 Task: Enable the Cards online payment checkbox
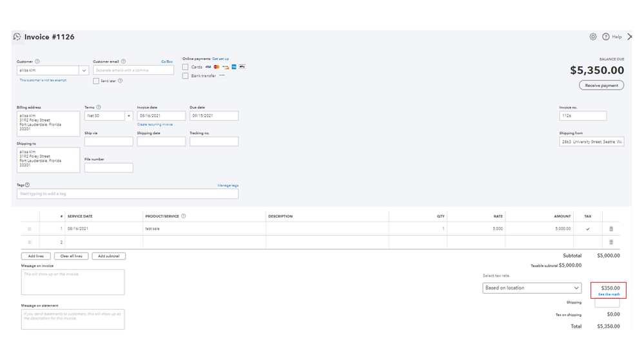point(186,67)
